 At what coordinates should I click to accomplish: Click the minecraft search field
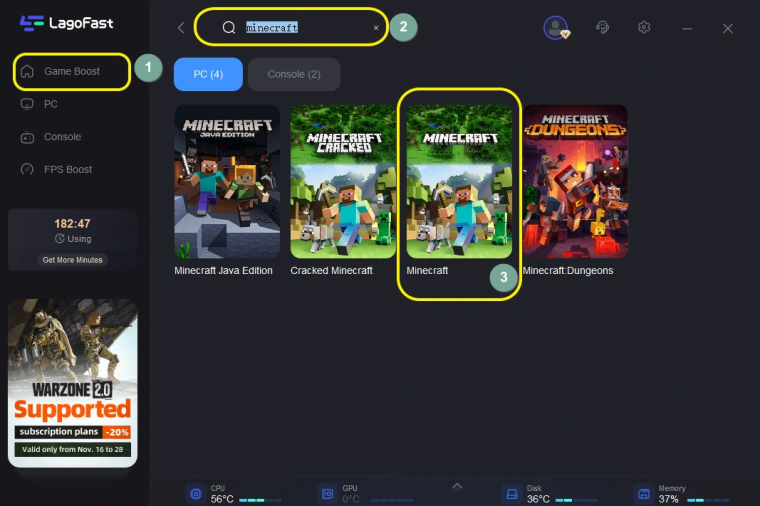pyautogui.click(x=291, y=28)
